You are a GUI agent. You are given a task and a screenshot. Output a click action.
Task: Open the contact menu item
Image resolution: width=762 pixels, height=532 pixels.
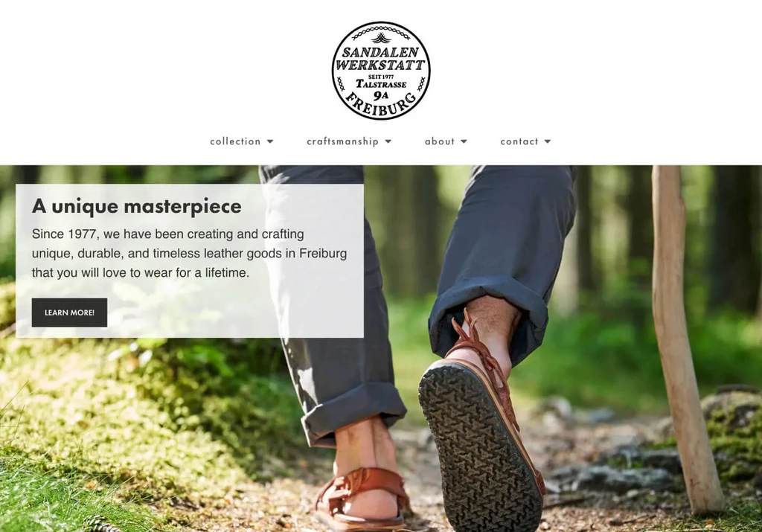click(x=519, y=141)
